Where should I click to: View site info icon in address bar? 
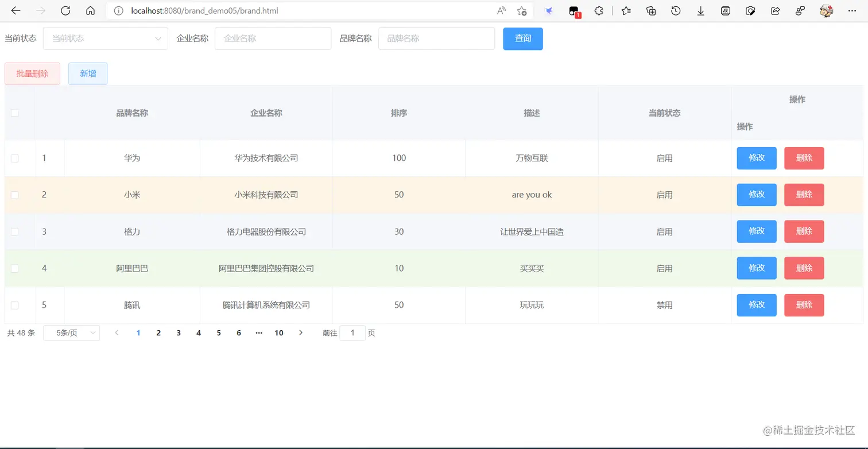pyautogui.click(x=119, y=11)
